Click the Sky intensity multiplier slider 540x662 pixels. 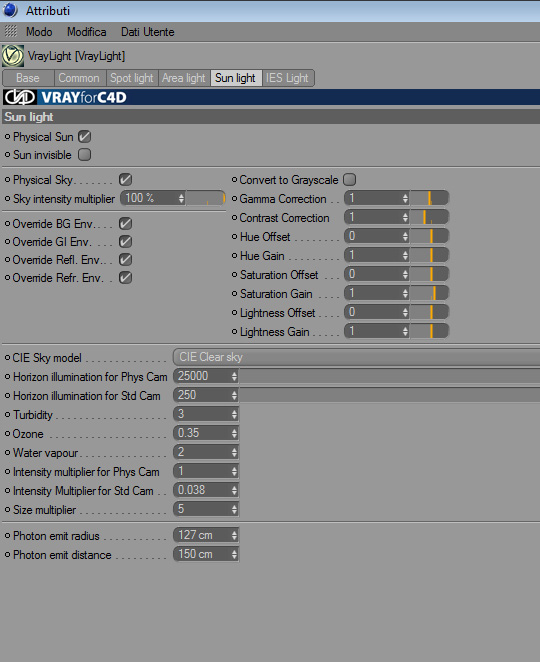(206, 198)
